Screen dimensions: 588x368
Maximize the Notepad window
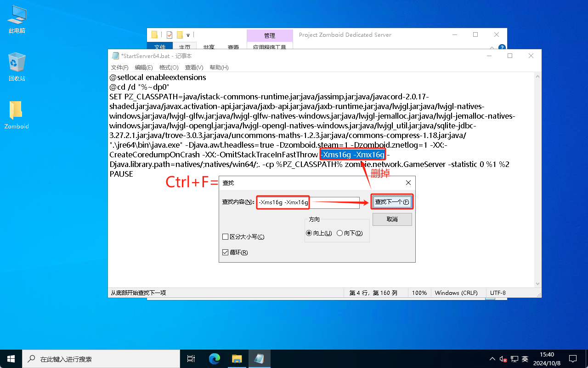[510, 56]
